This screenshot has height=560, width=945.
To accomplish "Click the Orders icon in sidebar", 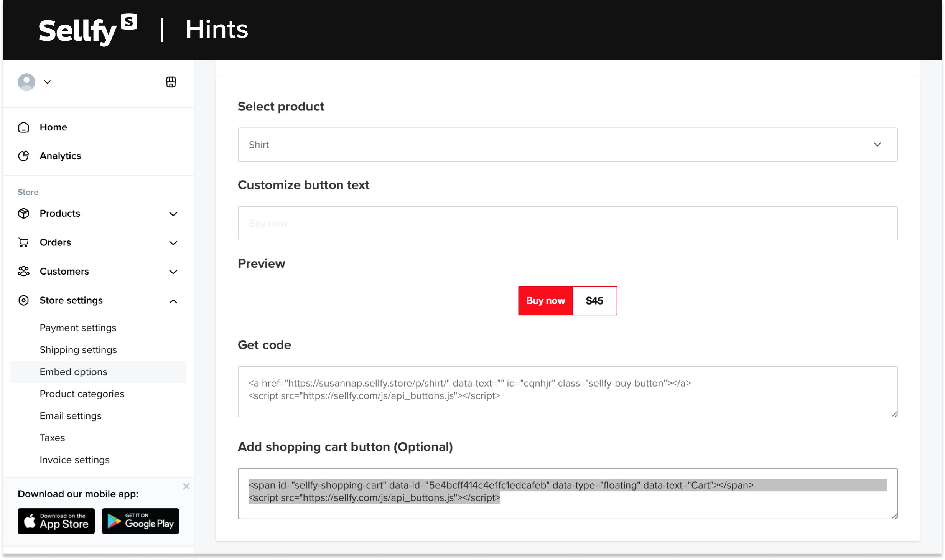I will (x=23, y=242).
